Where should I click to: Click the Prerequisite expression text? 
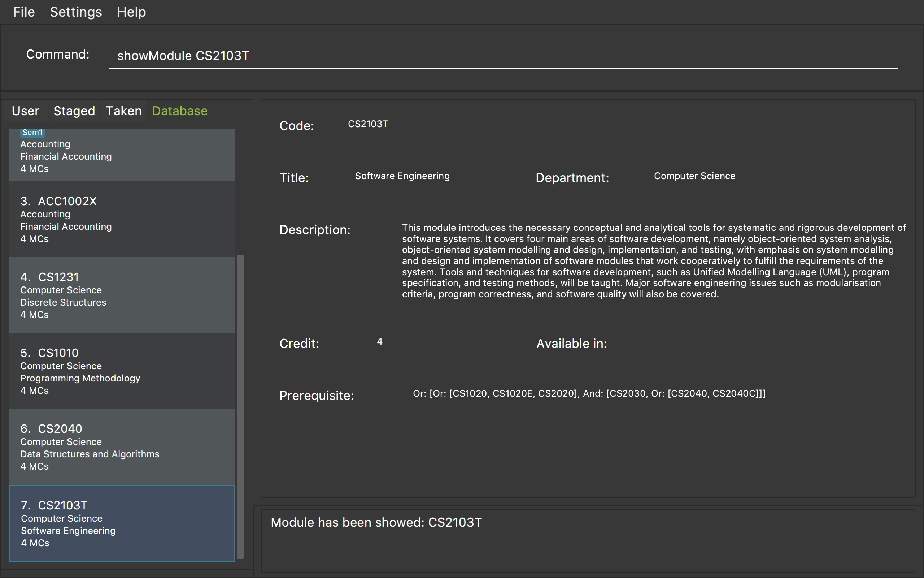pyautogui.click(x=589, y=393)
